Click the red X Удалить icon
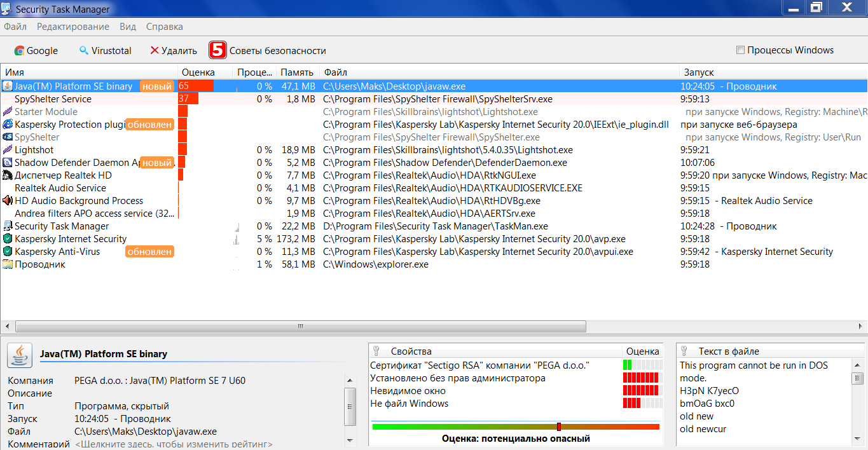This screenshot has width=868, height=450. point(154,51)
